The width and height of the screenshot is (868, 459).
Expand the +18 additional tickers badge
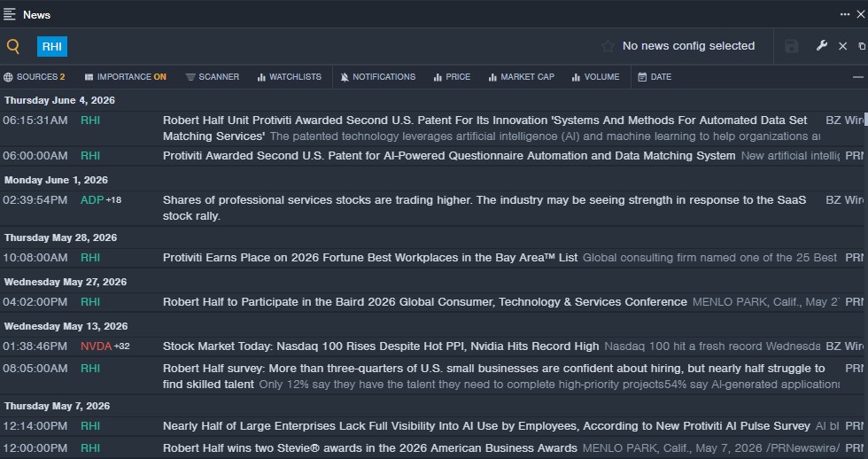(x=113, y=200)
